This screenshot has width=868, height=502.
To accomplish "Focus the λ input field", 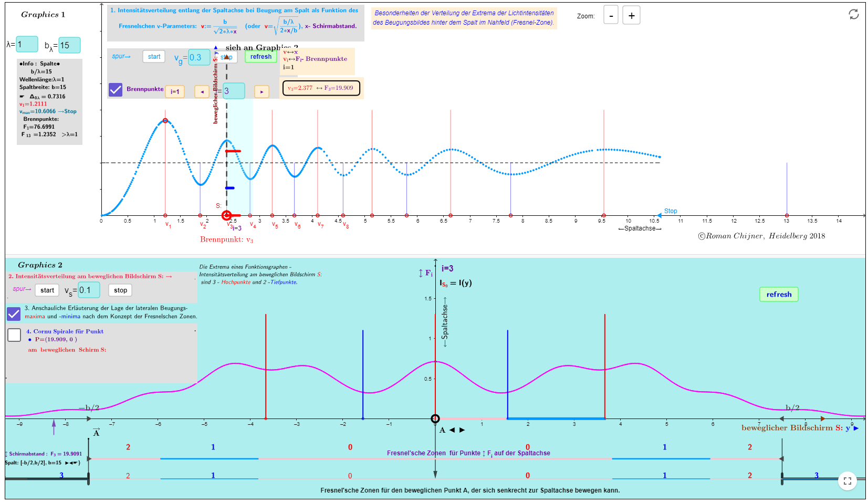I will 27,45.
